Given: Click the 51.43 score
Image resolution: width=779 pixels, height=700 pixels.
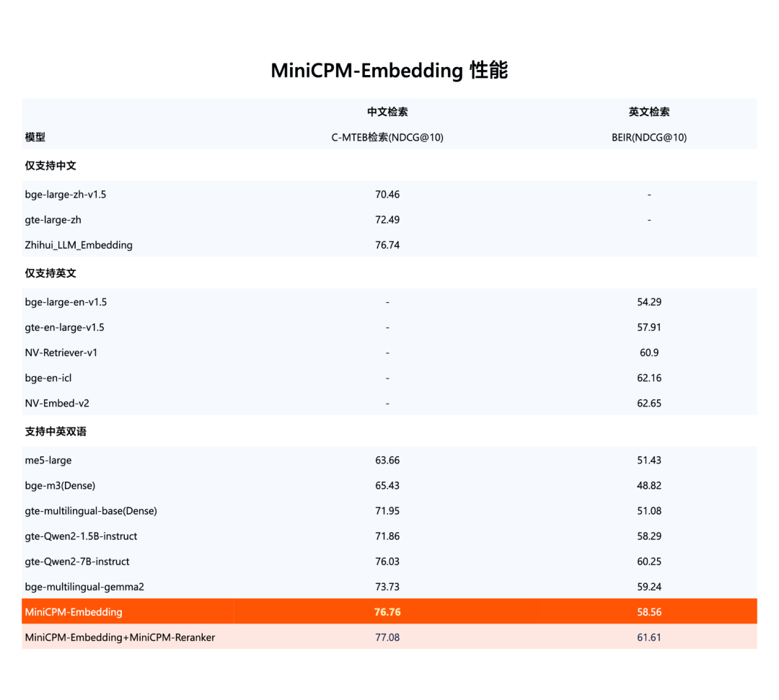Looking at the screenshot, I should point(649,460).
